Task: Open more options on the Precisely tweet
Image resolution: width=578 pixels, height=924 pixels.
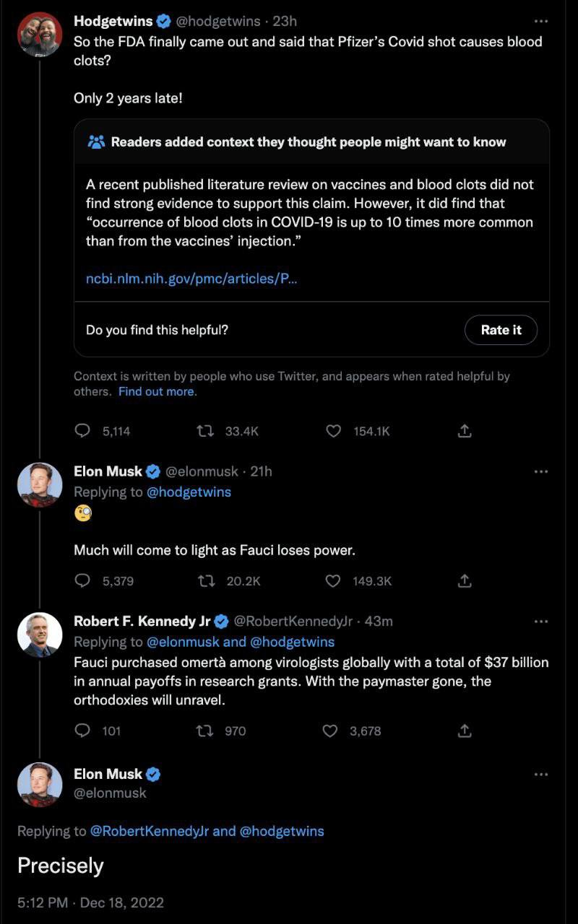Action: [x=541, y=775]
